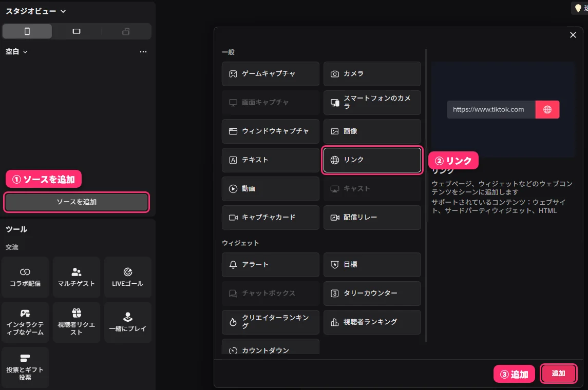Click the 一般 section heading
The image size is (588, 390).
pos(228,52)
